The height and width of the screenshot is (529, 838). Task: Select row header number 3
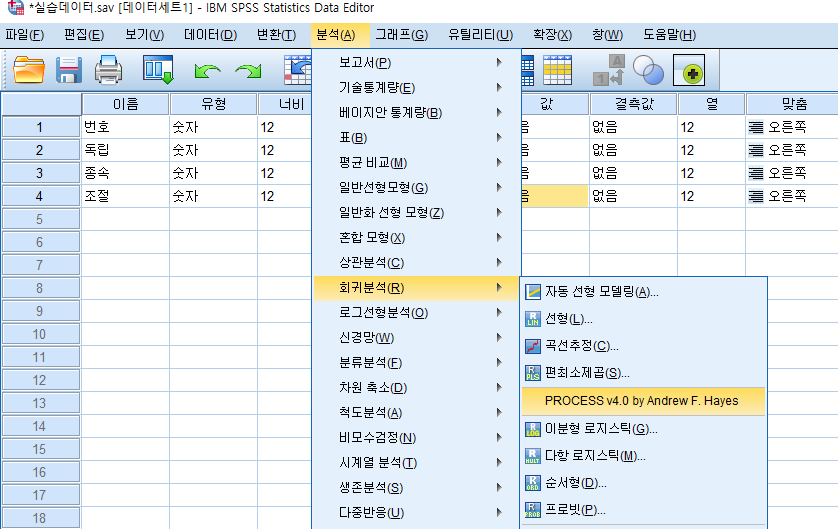coord(41,173)
